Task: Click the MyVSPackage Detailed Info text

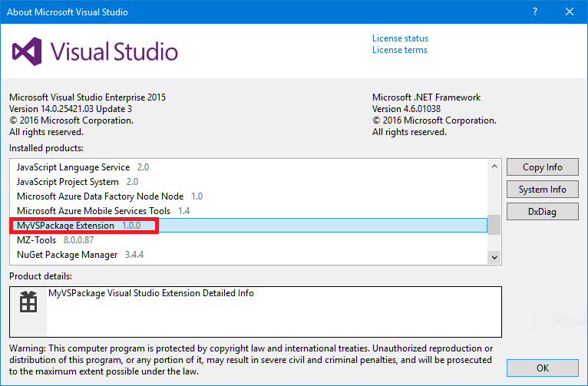Action: [151, 293]
